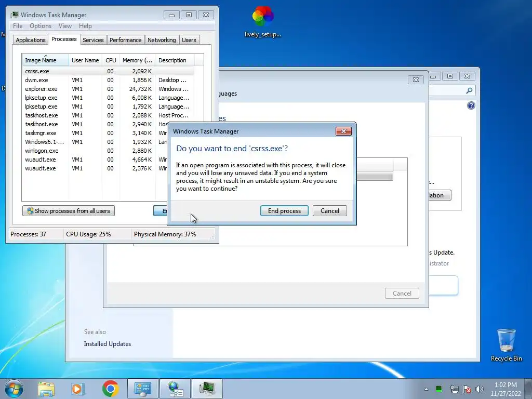
Task: Select the dwm.exe process
Action: tap(108, 80)
